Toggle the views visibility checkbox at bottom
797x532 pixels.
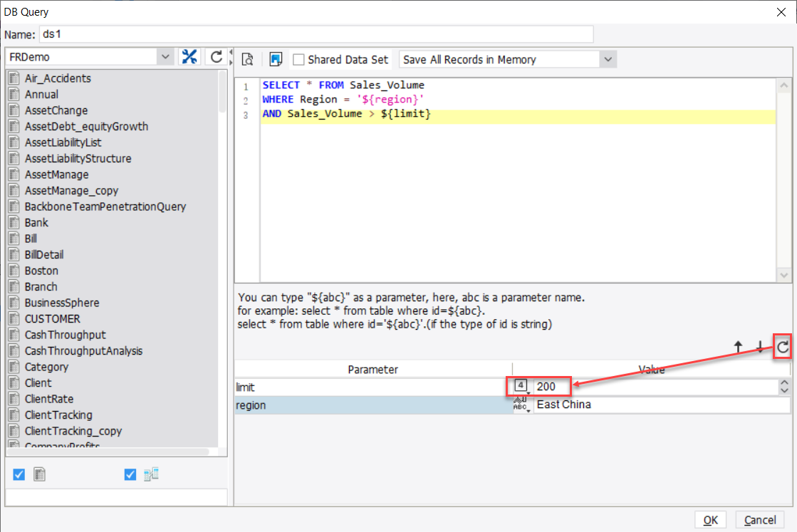tap(130, 474)
